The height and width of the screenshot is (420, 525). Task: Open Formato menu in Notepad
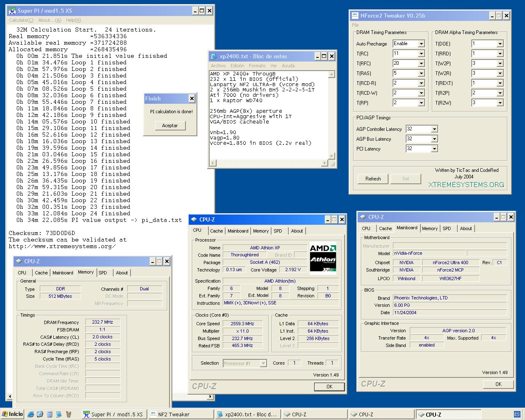point(257,66)
